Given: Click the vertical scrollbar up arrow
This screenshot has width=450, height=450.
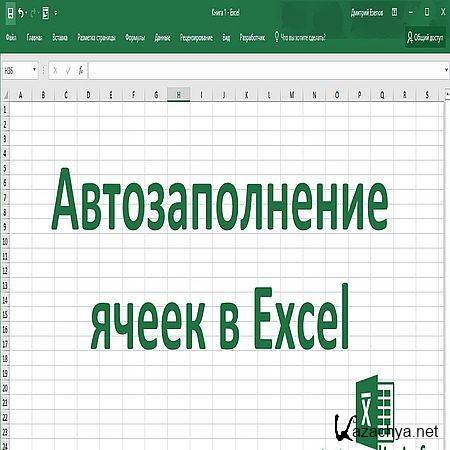Looking at the screenshot, I should (x=447, y=94).
